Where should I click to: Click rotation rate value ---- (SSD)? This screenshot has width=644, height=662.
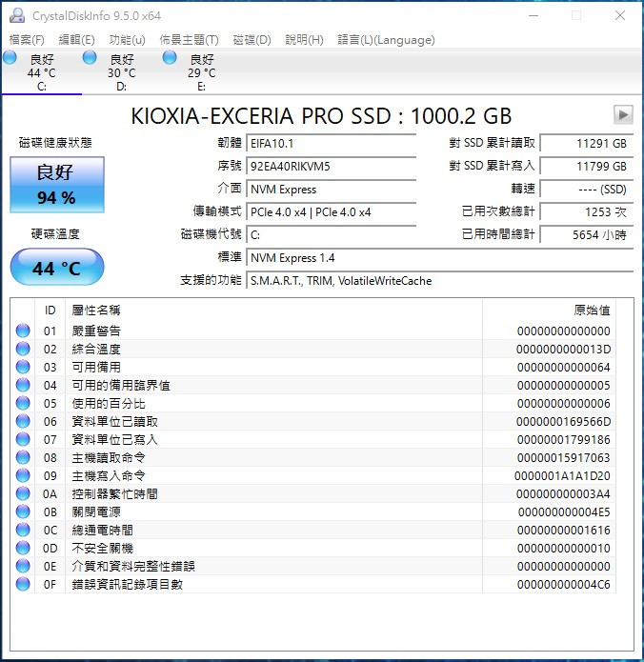click(x=587, y=190)
